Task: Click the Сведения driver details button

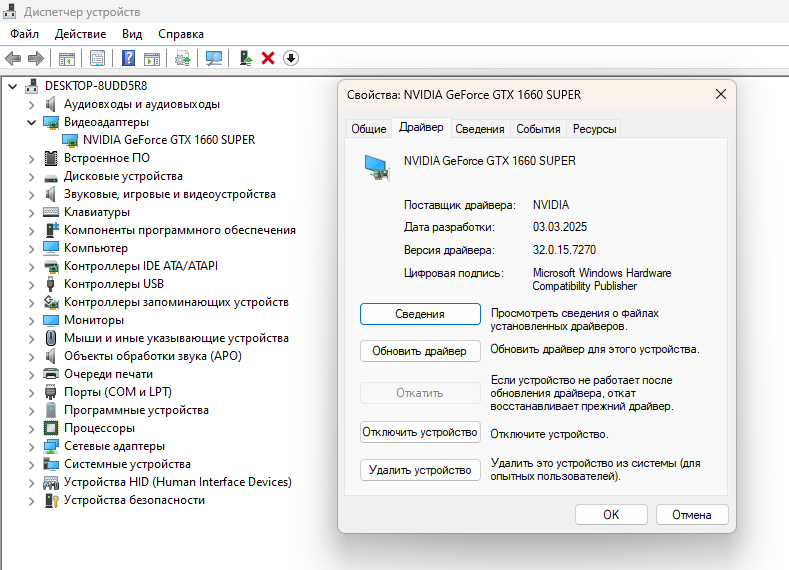Action: point(420,314)
